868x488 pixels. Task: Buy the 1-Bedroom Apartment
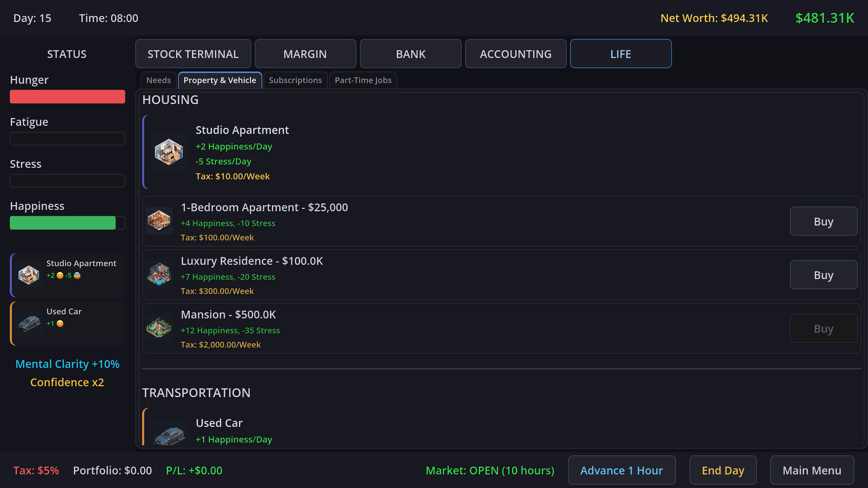823,221
